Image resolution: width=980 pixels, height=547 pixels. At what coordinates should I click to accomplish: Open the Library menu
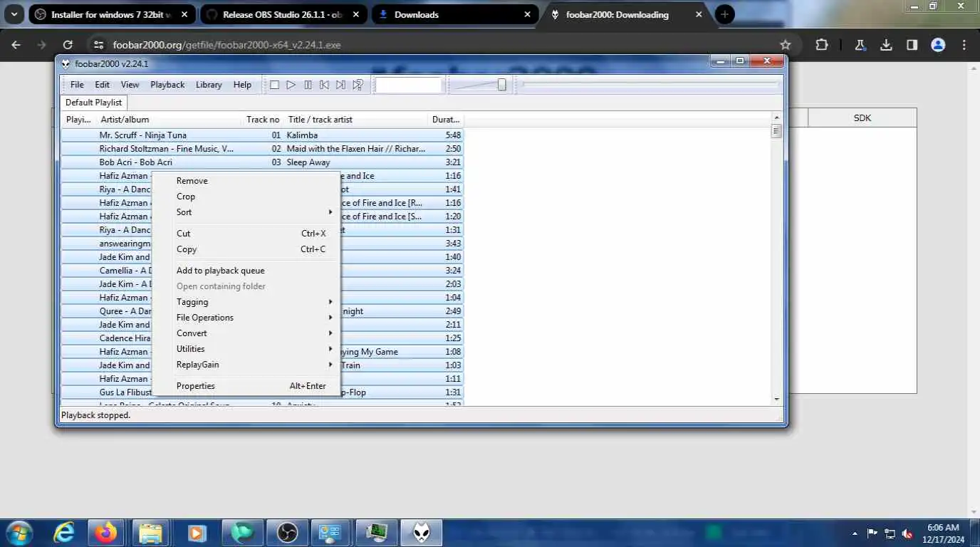pos(209,85)
